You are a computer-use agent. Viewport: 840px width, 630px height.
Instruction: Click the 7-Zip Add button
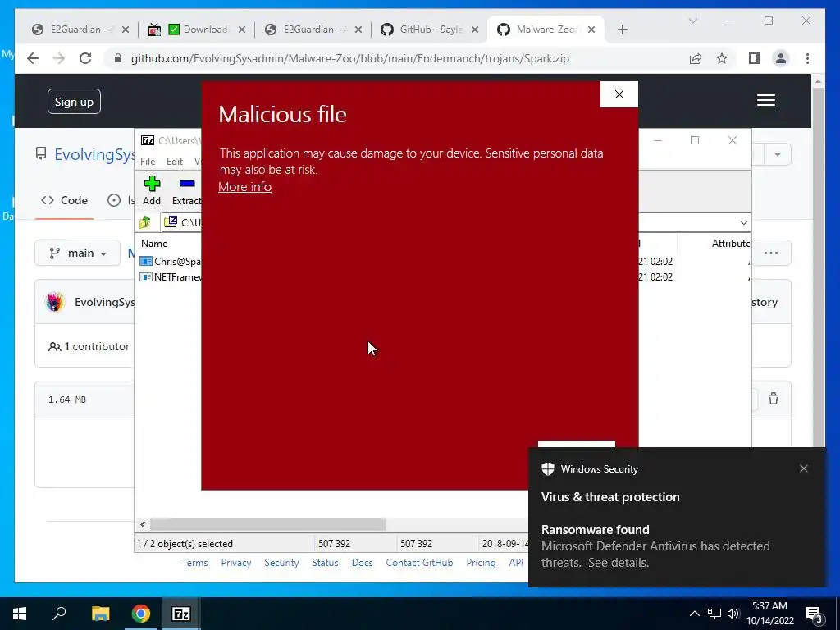pos(152,190)
